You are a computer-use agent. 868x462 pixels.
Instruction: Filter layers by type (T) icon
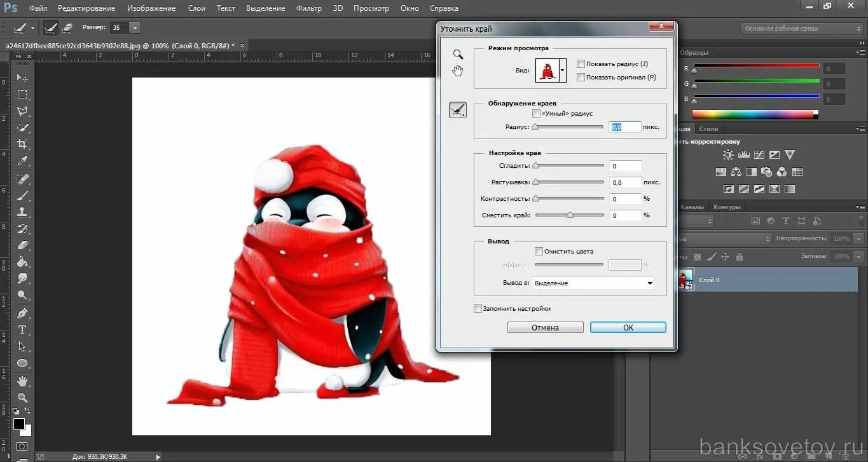click(x=786, y=221)
